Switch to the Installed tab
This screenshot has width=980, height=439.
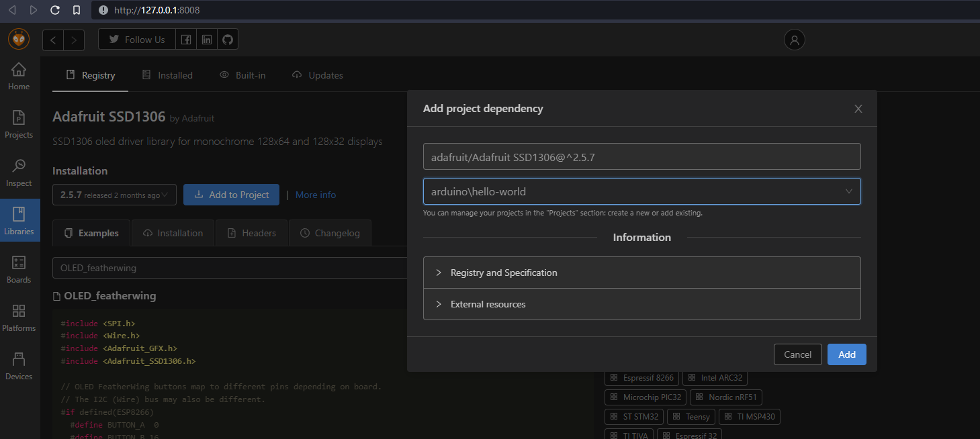[x=167, y=75]
